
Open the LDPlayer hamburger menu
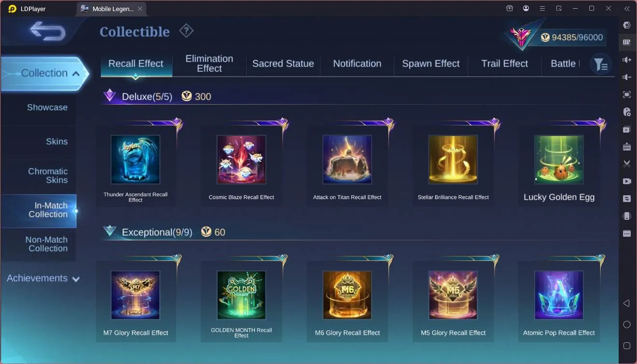coord(542,8)
